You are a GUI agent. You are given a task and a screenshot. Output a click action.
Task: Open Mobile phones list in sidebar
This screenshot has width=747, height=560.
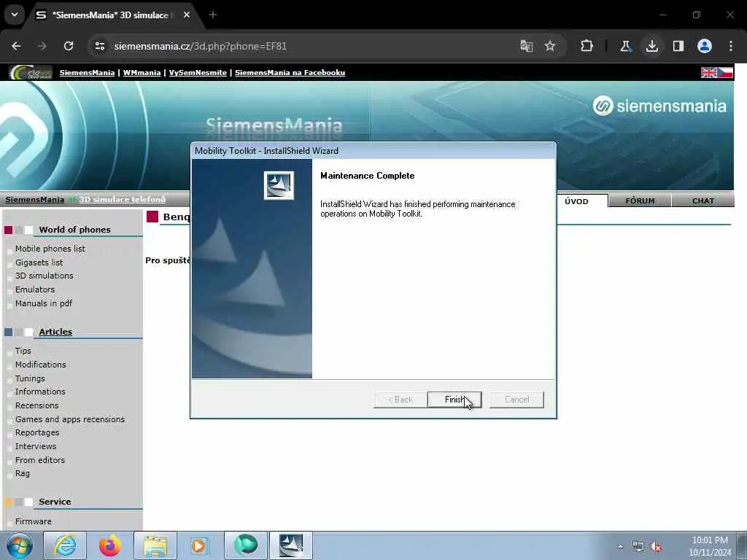[x=50, y=249]
